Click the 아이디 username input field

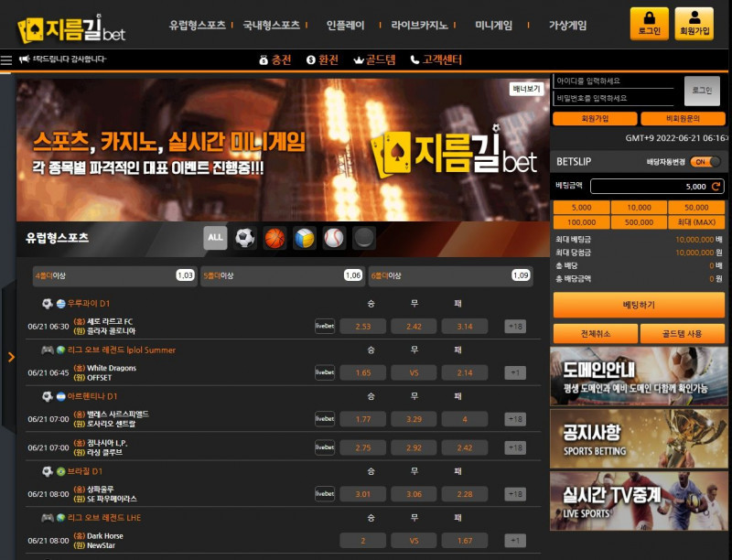click(x=613, y=81)
